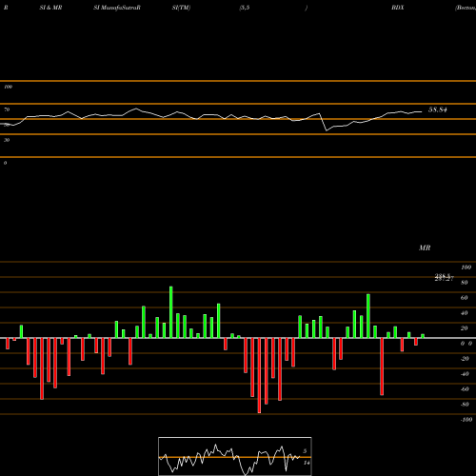Click the 'SI & MR' header text
The height and width of the screenshot is (476, 476).
[x=50, y=8]
